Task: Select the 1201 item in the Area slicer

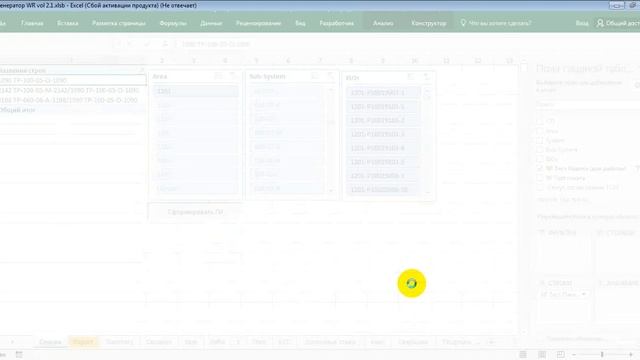Action: [196, 91]
